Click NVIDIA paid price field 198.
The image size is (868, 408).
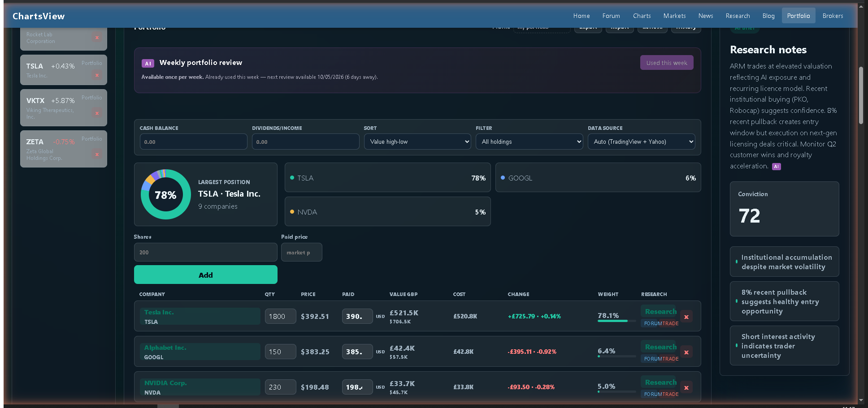pos(357,387)
